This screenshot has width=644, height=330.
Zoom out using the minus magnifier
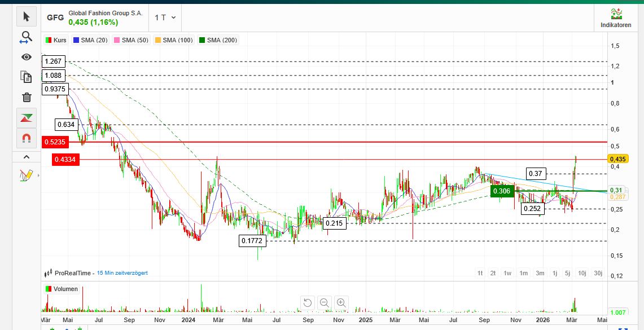point(325,303)
